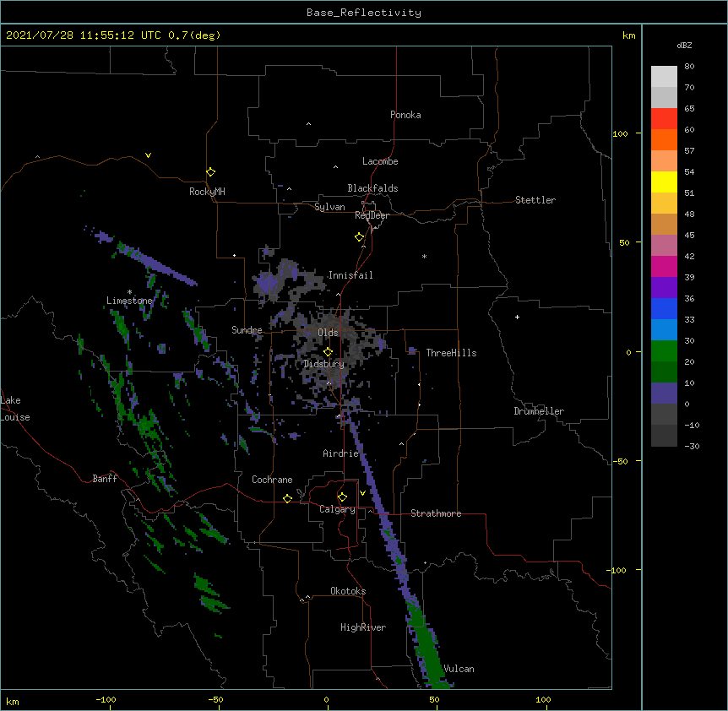Click the yellow V marker east of Calgary
The width and height of the screenshot is (728, 711).
362,493
